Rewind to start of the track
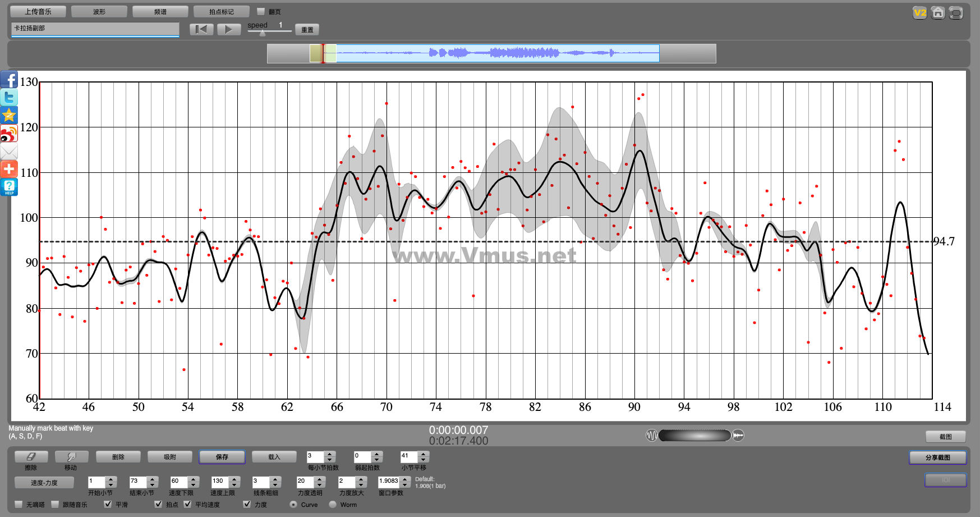The height and width of the screenshot is (517, 980). point(201,29)
